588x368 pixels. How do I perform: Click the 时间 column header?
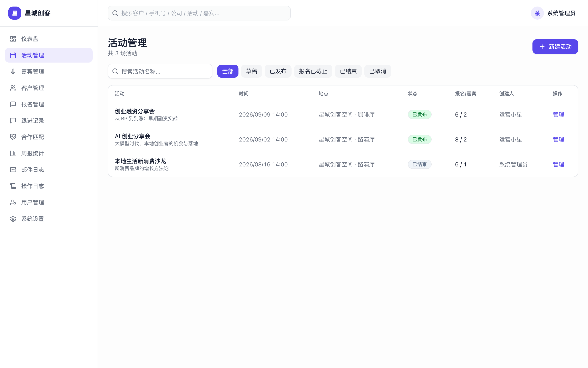point(243,93)
